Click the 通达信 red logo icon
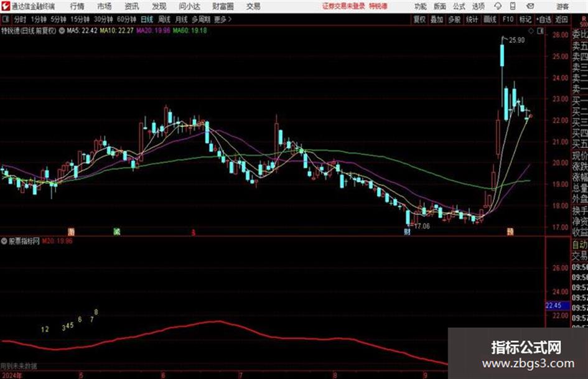Image resolution: width=588 pixels, height=379 pixels. coord(6,6)
